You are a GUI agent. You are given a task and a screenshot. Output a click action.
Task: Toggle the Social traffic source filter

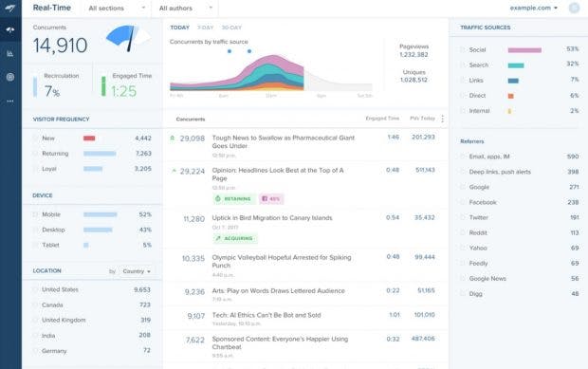pyautogui.click(x=463, y=49)
